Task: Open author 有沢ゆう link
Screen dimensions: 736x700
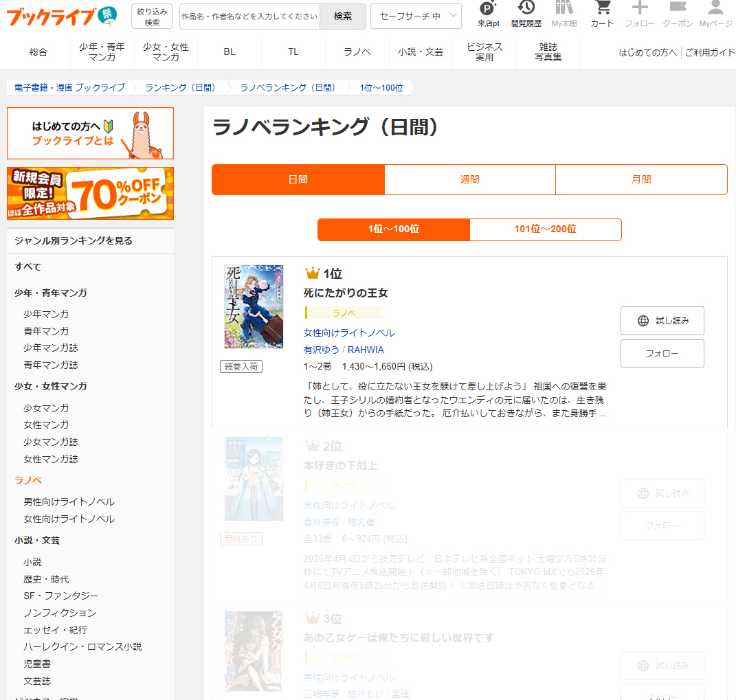Action: 321,350
